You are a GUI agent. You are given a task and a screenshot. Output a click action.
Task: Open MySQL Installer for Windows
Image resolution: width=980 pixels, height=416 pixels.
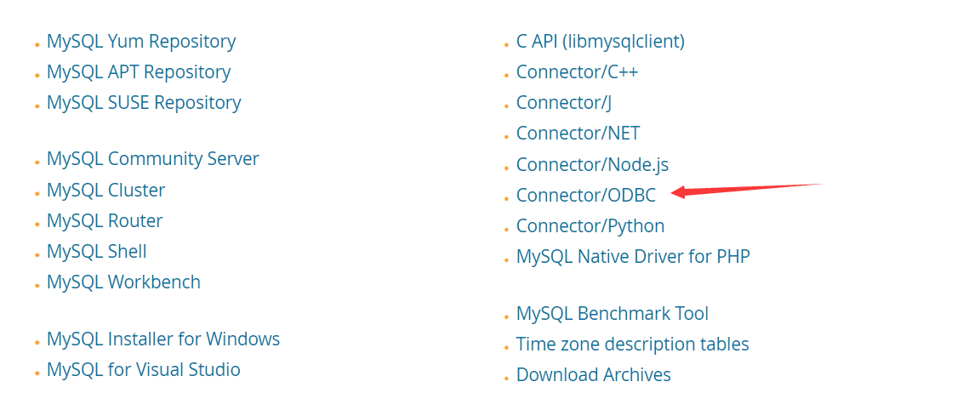163,339
